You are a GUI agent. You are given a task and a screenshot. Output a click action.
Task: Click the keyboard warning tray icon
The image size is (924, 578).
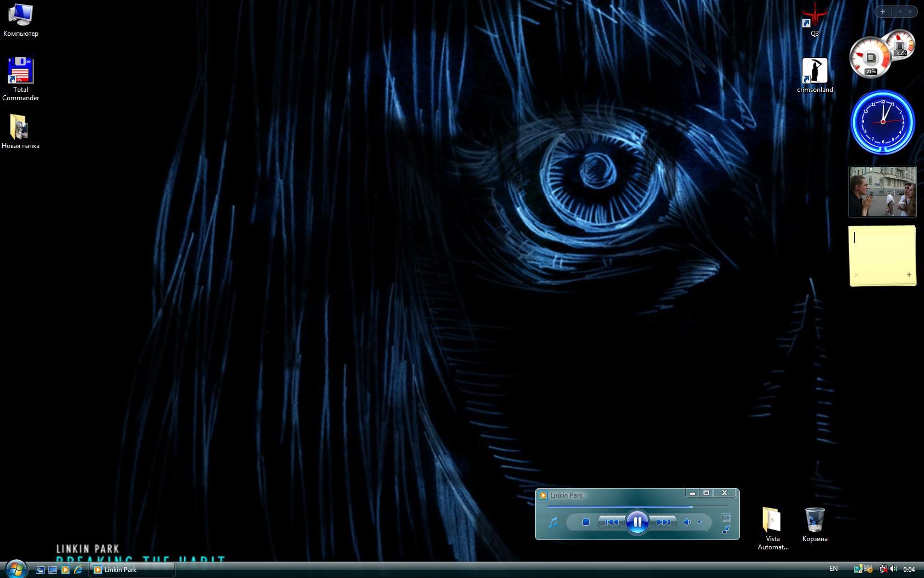tap(868, 569)
